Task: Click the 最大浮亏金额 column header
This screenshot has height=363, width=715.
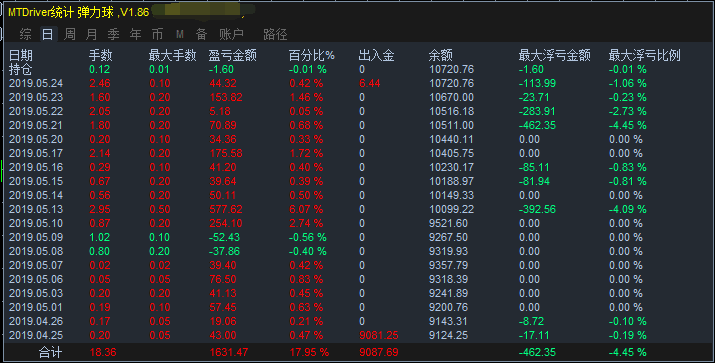Action: click(x=554, y=55)
